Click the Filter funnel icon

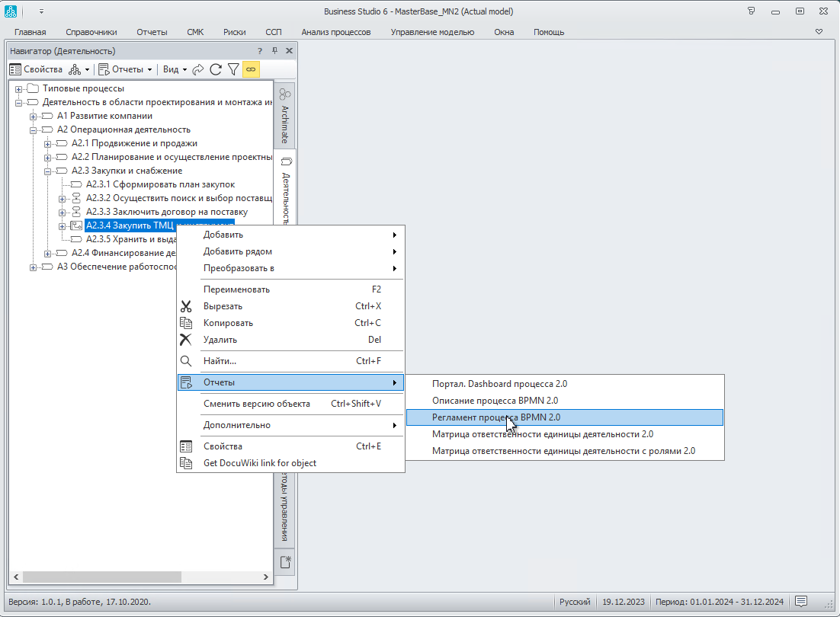tap(233, 69)
